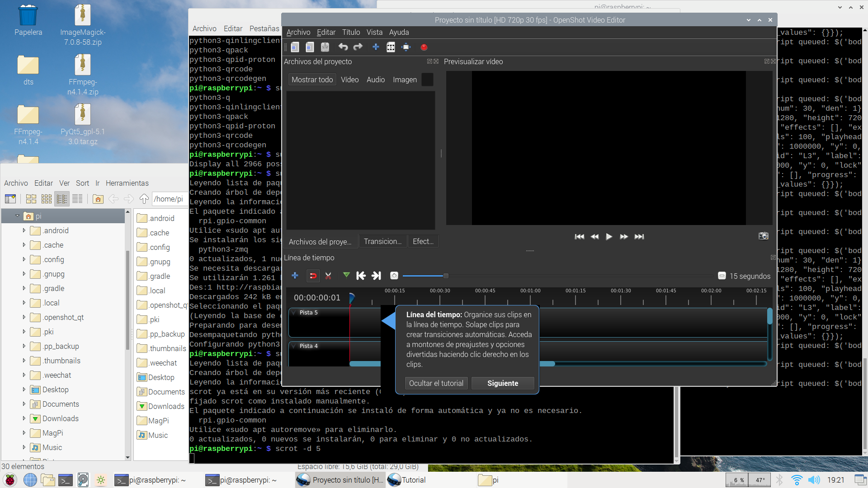This screenshot has width=868, height=488.
Task: Click the timeline zoom slider handle
Action: point(446,276)
